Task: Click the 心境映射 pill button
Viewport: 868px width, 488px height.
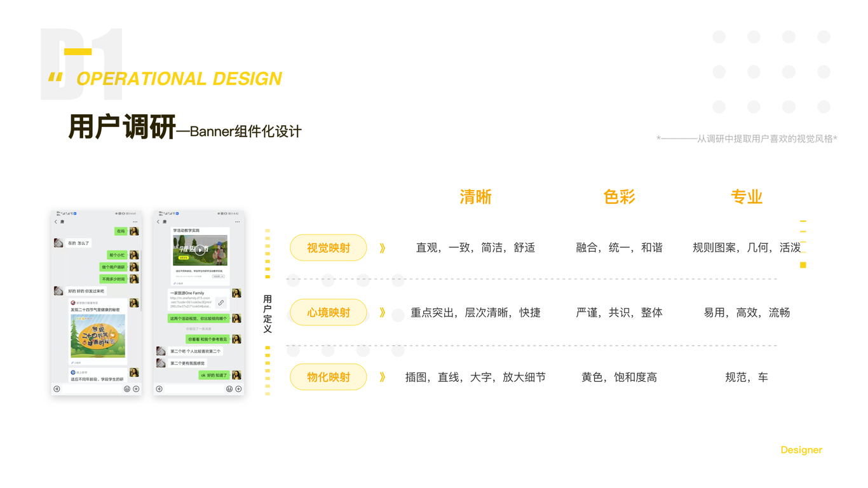Action: tap(329, 313)
